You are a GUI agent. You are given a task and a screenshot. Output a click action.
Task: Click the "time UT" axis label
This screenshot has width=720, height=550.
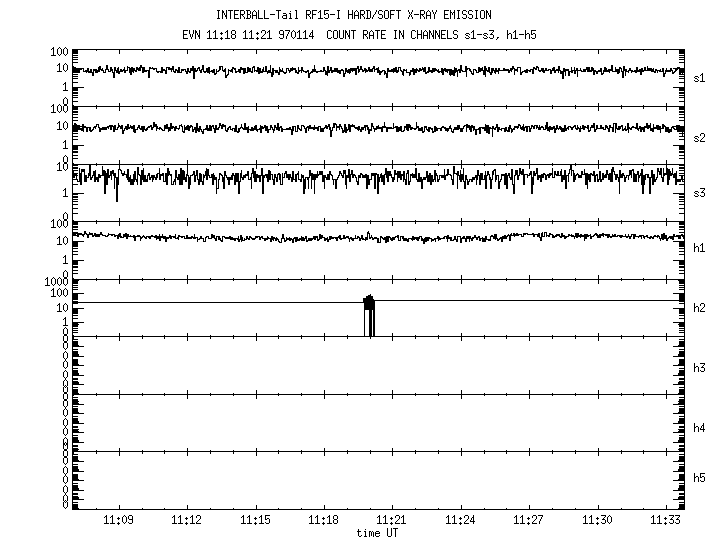pyautogui.click(x=377, y=533)
